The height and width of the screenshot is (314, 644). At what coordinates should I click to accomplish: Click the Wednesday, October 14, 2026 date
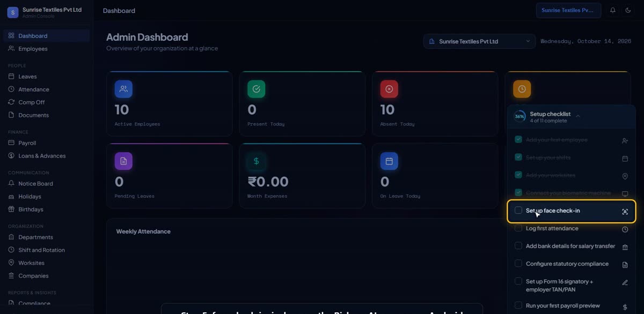click(x=586, y=41)
